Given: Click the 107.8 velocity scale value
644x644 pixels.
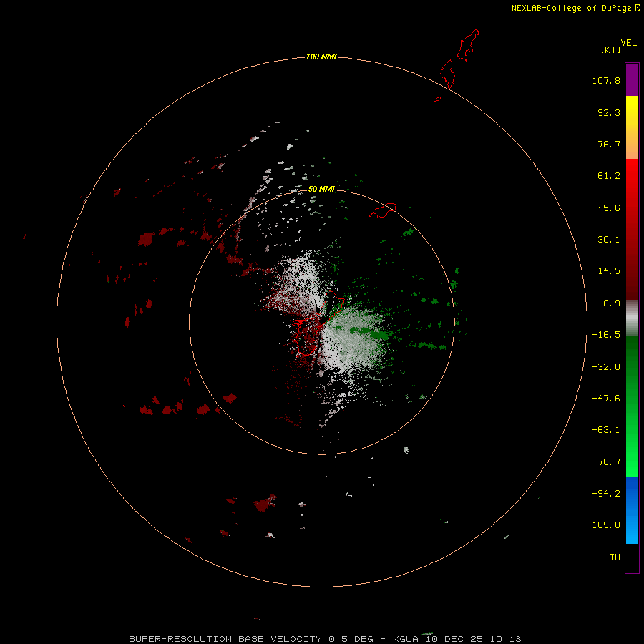Looking at the screenshot, I should coord(606,80).
